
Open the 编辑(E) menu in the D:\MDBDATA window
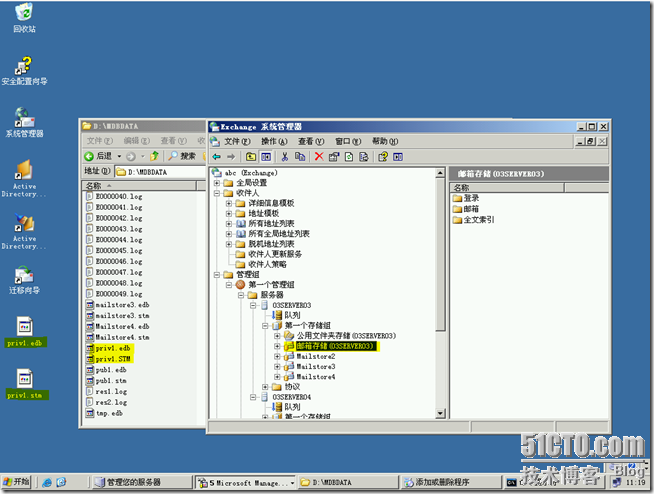(137, 141)
